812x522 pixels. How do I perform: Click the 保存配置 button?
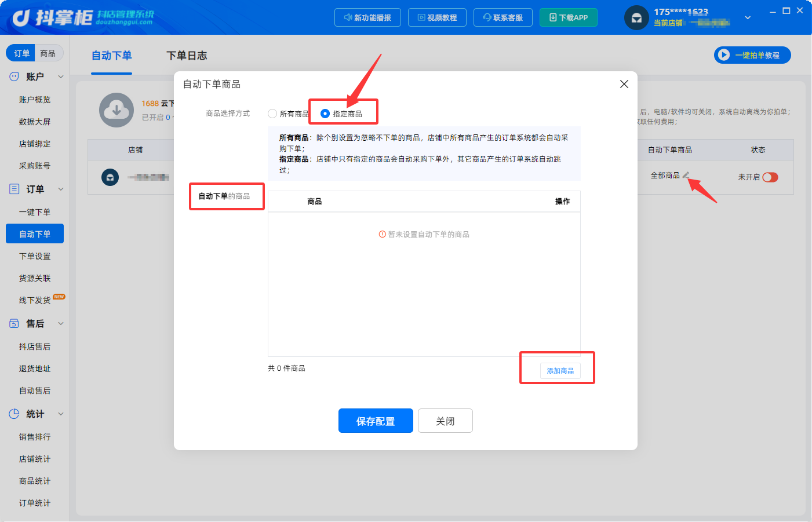pos(376,421)
